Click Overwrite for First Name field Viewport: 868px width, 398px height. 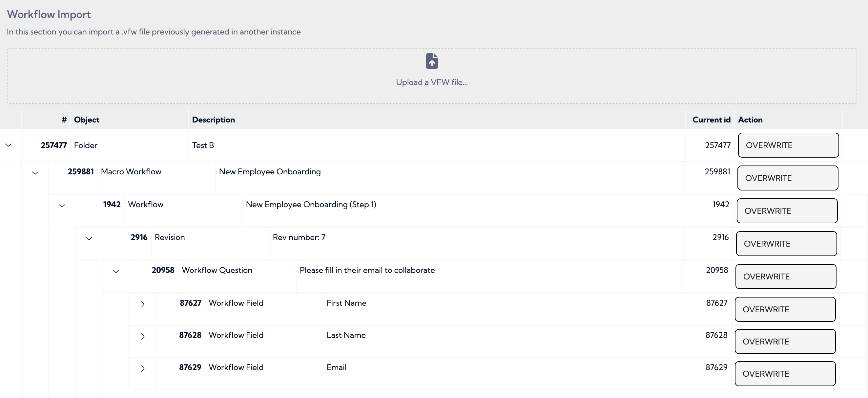pyautogui.click(x=785, y=309)
